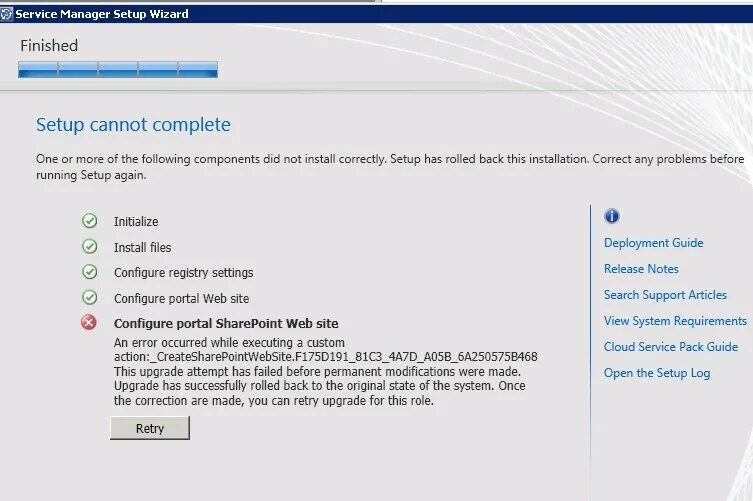Open the Release Notes link
The height and width of the screenshot is (501, 753).
641,269
